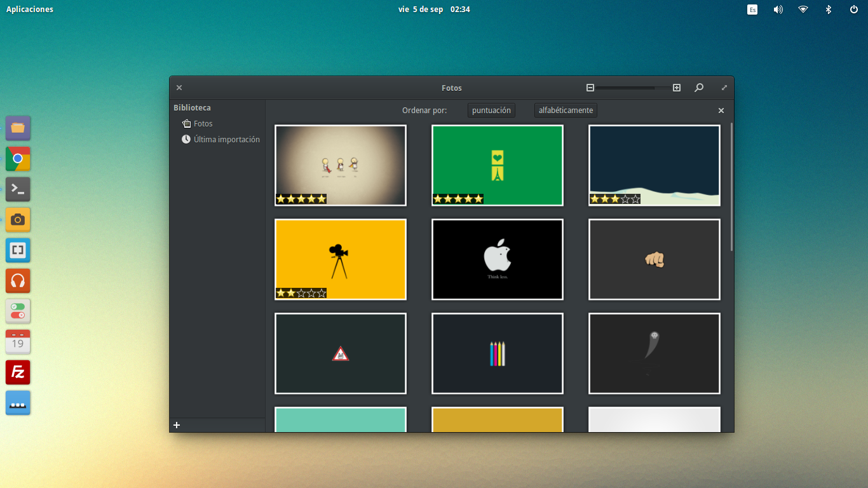The height and width of the screenshot is (488, 868).
Task: Sort photos alfabéticamente
Action: coord(566,111)
